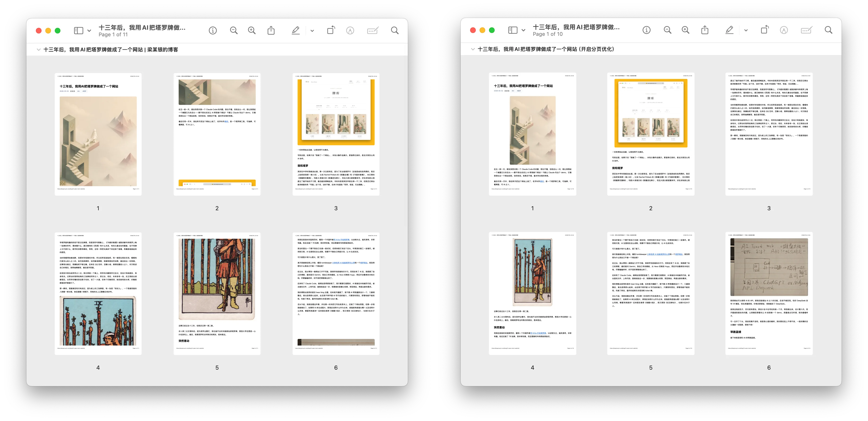This screenshot has width=868, height=421.
Task: Select page 6 thumbnail in right window
Action: point(769,293)
